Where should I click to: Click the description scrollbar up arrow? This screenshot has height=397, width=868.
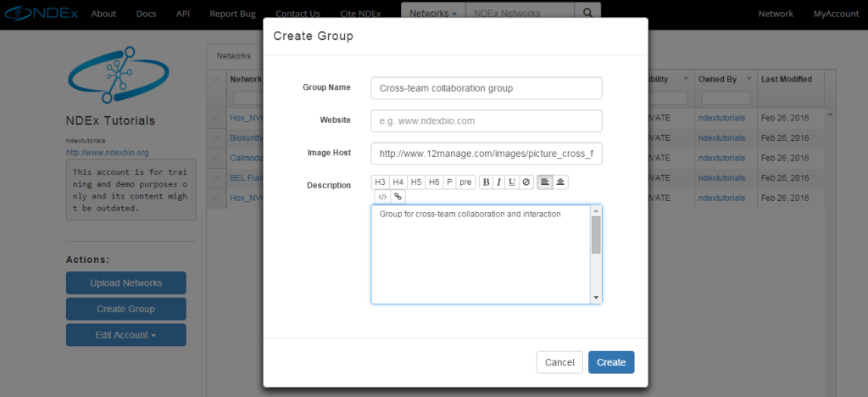596,211
